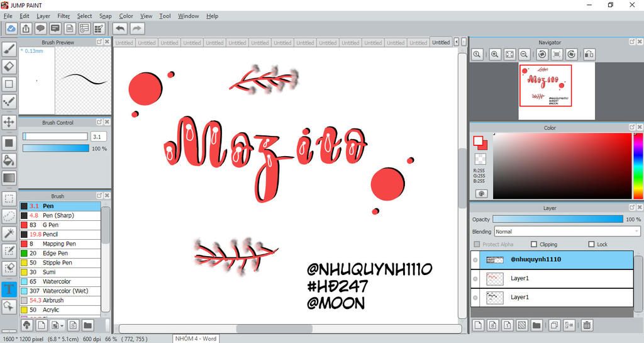This screenshot has width=644, height=343.
Task: Undock the Navigator panel
Action: 631,42
